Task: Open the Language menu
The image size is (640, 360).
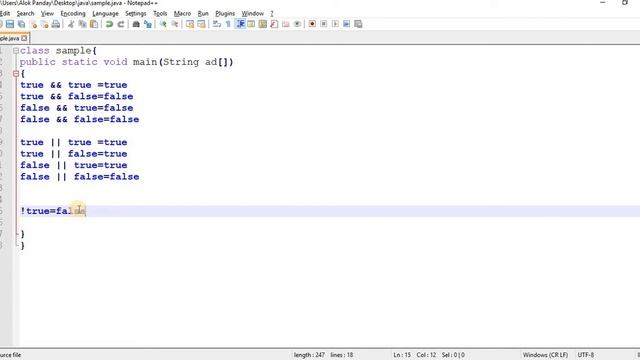Action: pos(105,13)
